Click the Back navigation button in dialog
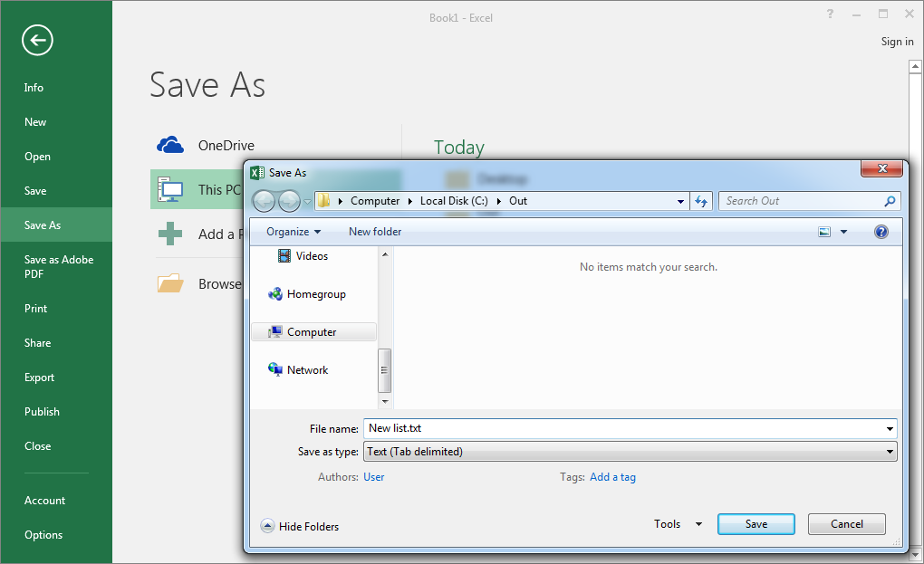The height and width of the screenshot is (564, 924). pyautogui.click(x=264, y=201)
